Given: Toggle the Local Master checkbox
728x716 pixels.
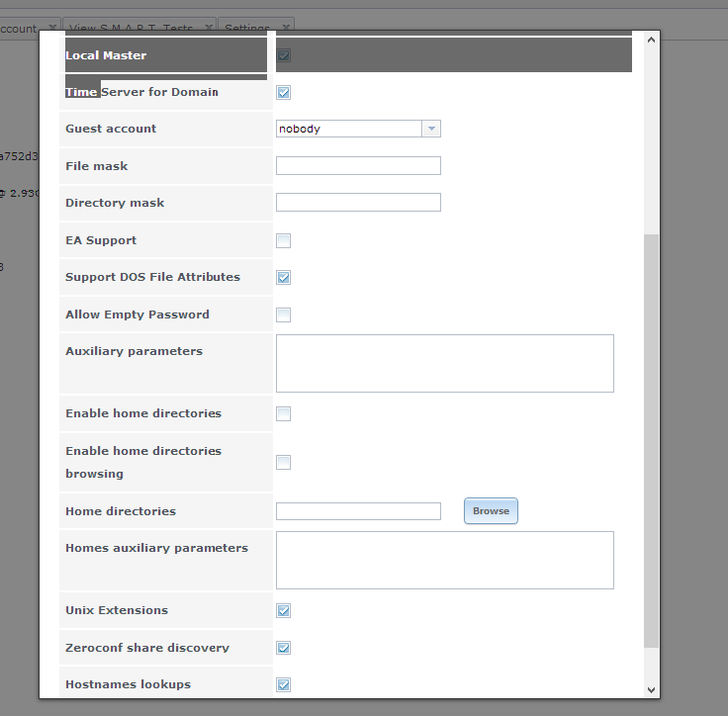Looking at the screenshot, I should tap(283, 55).
